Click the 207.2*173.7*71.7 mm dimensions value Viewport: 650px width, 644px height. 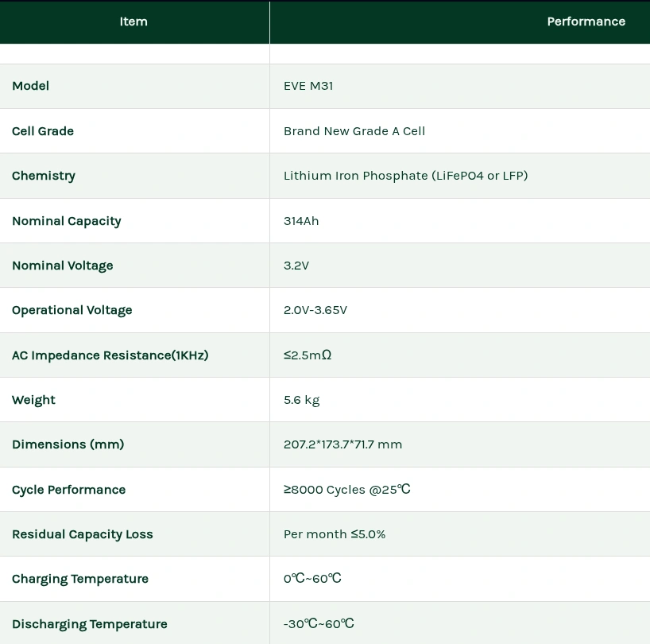[x=342, y=444]
